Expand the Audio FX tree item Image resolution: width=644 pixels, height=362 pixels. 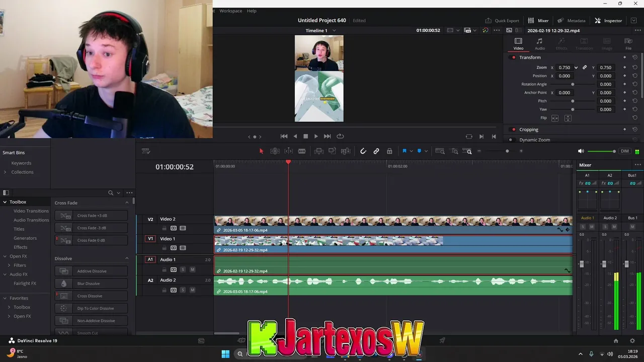pos(5,275)
